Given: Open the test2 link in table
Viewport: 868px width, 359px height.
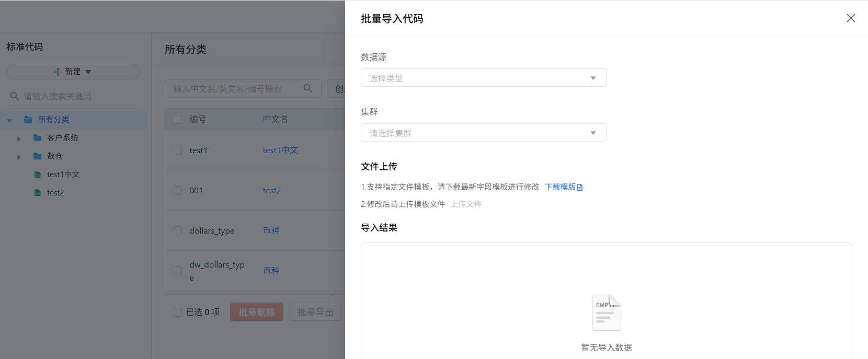Looking at the screenshot, I should 272,190.
